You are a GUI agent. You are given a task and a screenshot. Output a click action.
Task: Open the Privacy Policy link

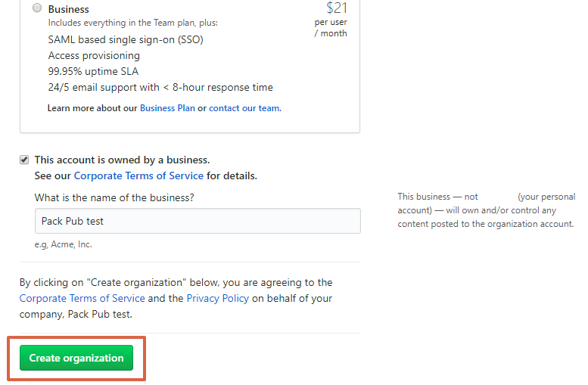tap(217, 299)
